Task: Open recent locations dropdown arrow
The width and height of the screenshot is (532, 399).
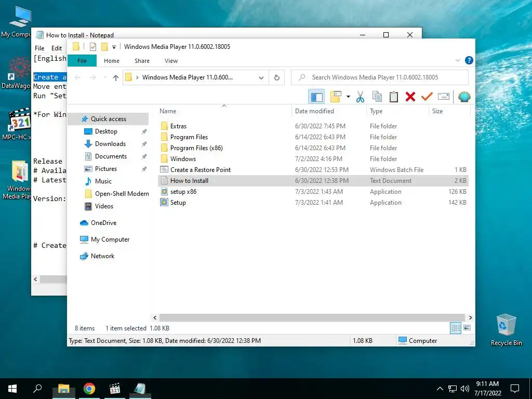Action: pos(105,78)
